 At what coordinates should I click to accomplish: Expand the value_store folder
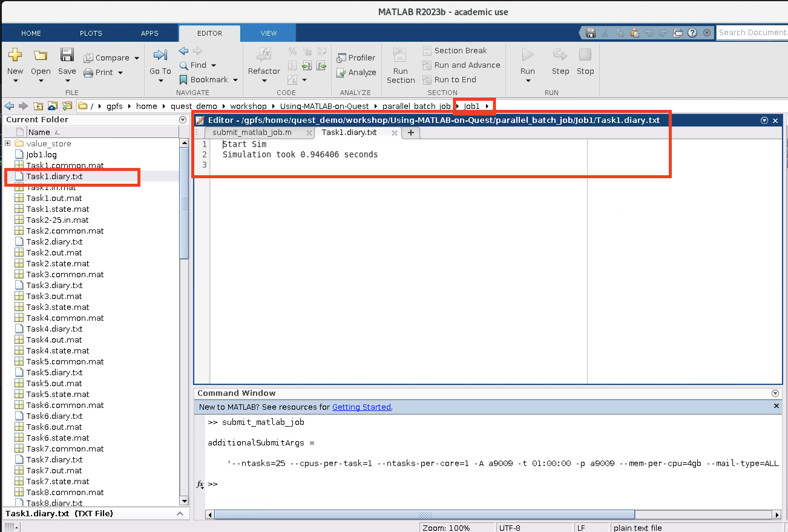(x=8, y=143)
